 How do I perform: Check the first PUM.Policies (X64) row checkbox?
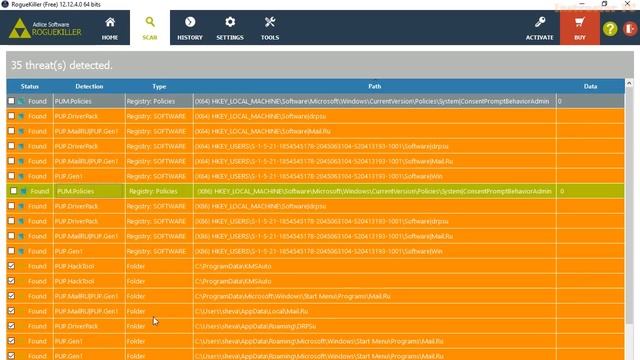[x=11, y=101]
